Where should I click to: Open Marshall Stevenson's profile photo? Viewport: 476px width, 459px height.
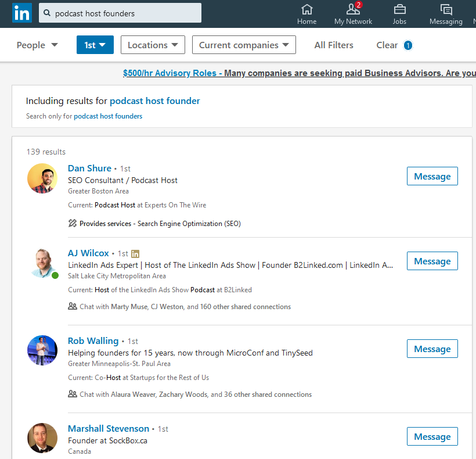(42, 438)
